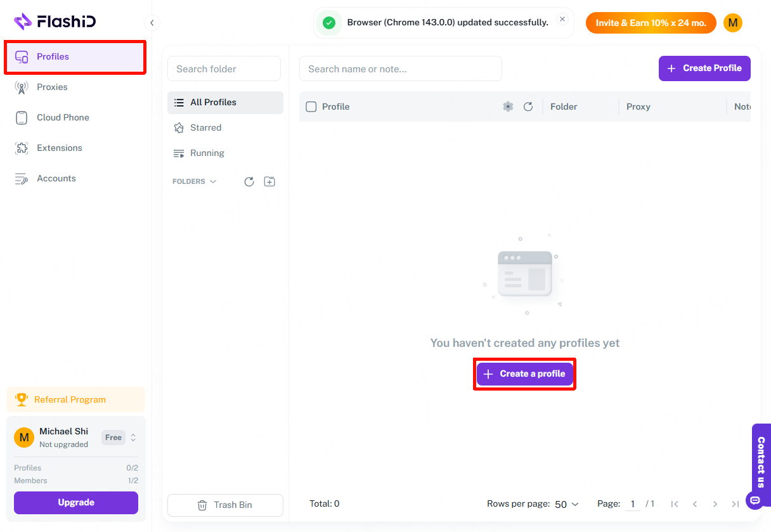Click the Upgrade button
771x532 pixels.
point(76,502)
